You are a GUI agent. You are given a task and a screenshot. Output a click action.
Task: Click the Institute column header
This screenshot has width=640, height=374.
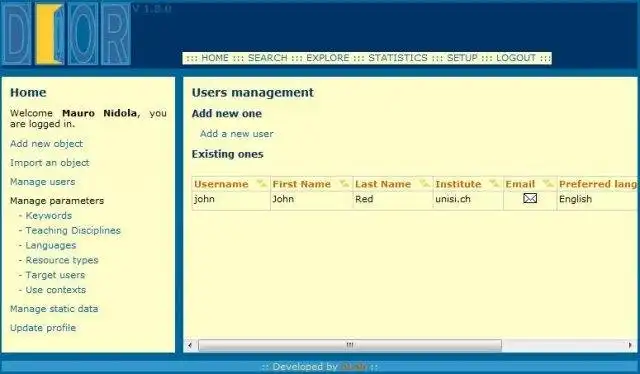458,184
